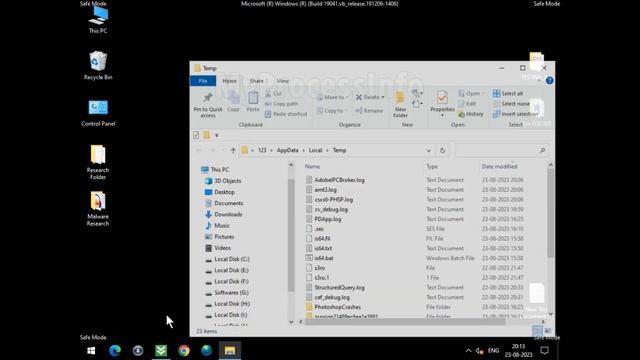Click Select all in ribbon

(x=507, y=93)
